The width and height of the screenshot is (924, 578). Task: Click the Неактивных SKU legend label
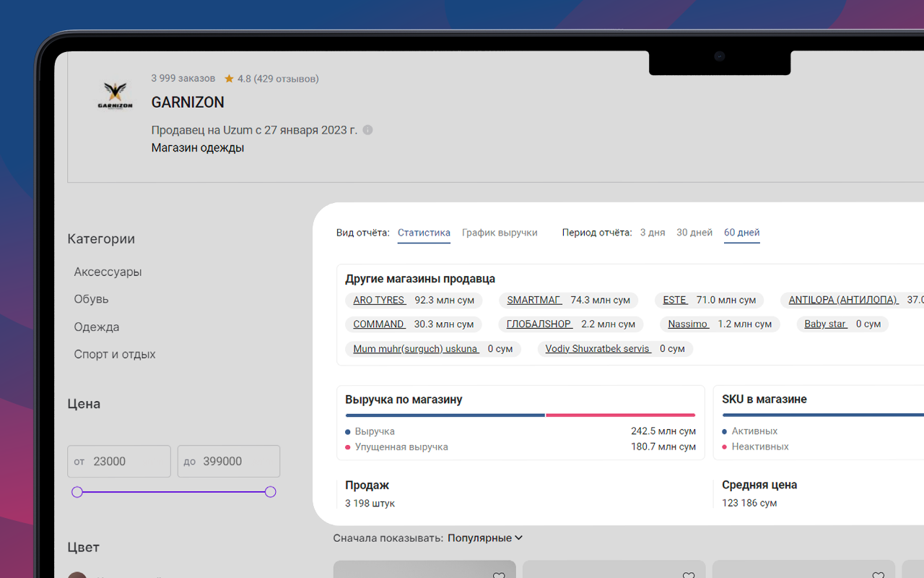[760, 447]
